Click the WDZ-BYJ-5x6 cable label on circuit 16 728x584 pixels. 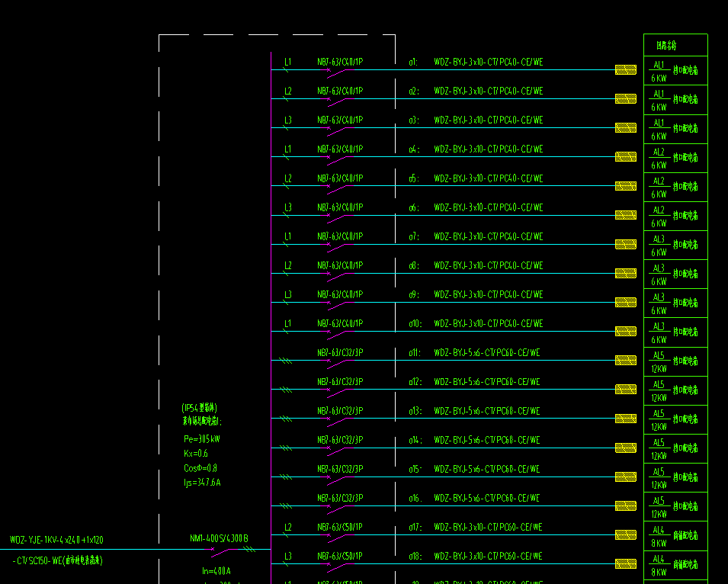[x=487, y=498]
